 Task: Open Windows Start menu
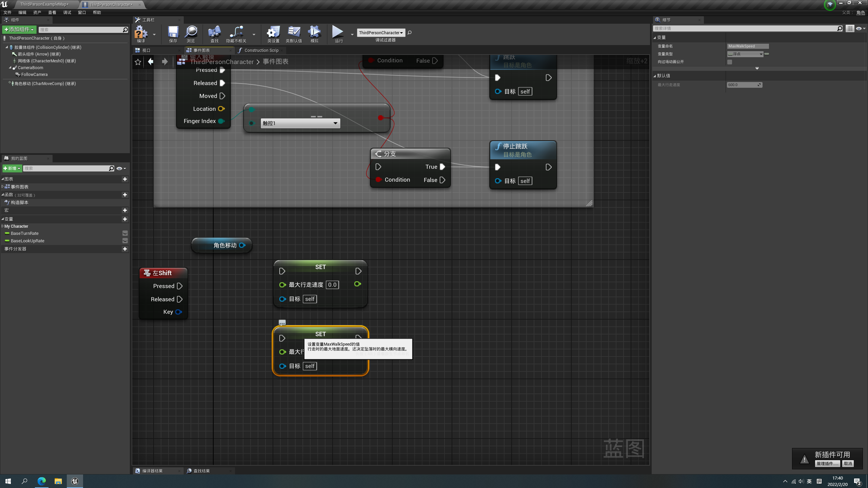(8, 481)
